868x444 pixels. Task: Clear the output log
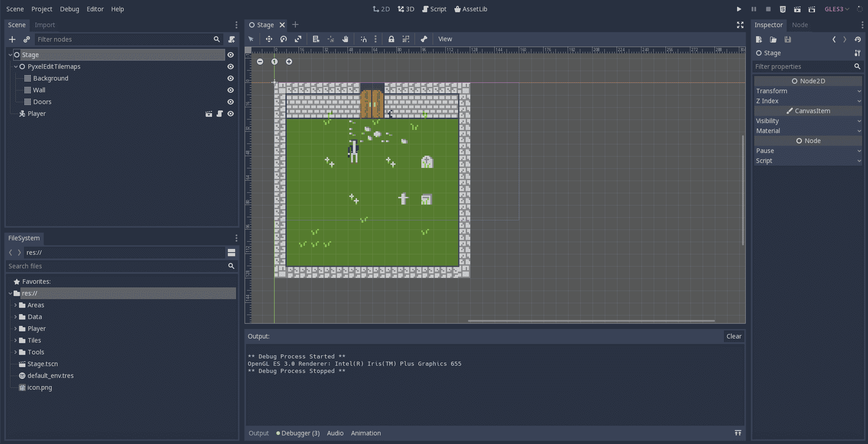pos(733,336)
